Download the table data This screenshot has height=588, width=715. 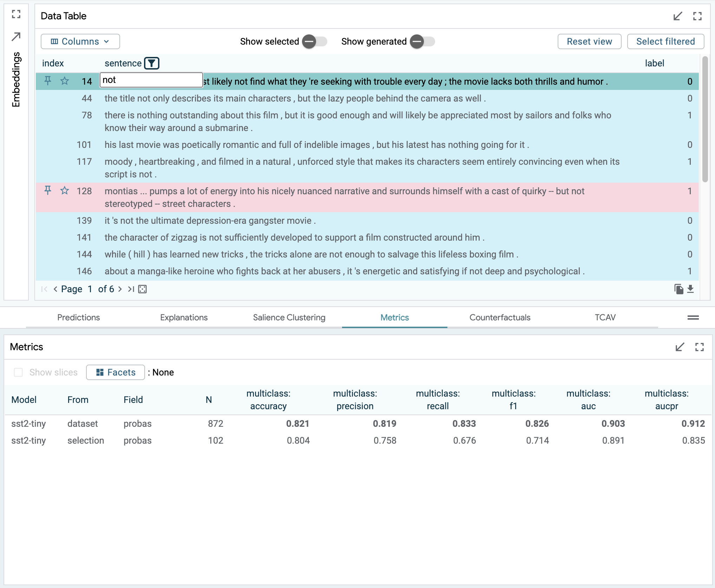pos(690,289)
